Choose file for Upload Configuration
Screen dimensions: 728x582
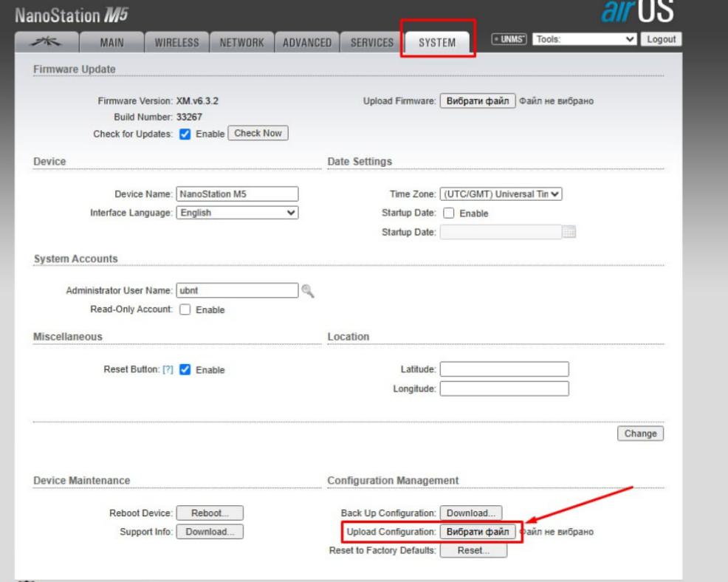(478, 531)
